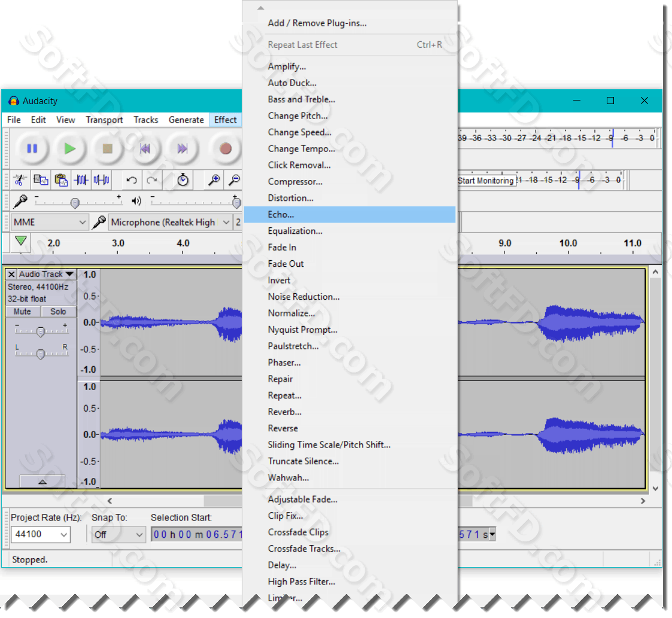Click the microphone icon beside recording volume
Screen dimensions: 672x618
click(x=20, y=200)
